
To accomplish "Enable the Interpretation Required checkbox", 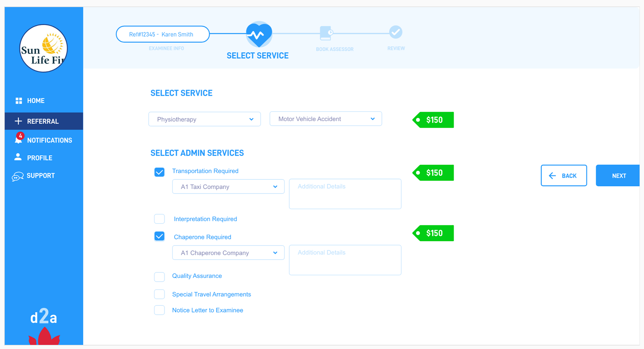I will point(159,219).
